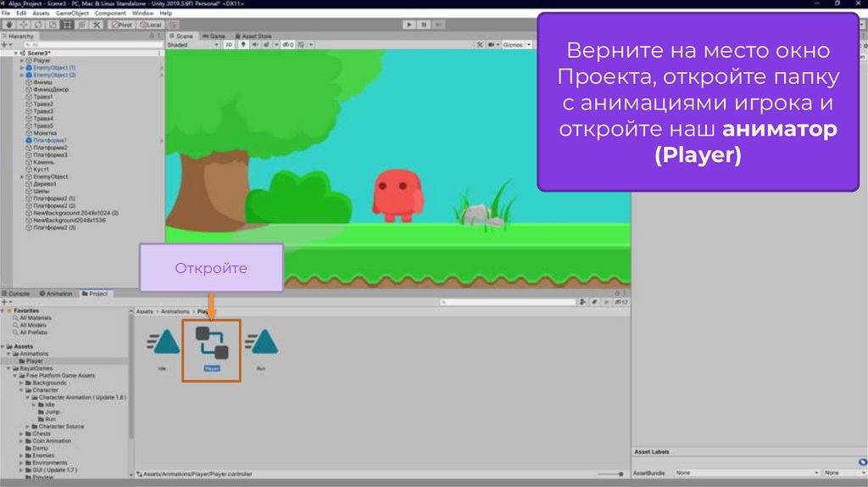Switch to the Console tab
The height and width of the screenshot is (487, 868).
coord(16,294)
